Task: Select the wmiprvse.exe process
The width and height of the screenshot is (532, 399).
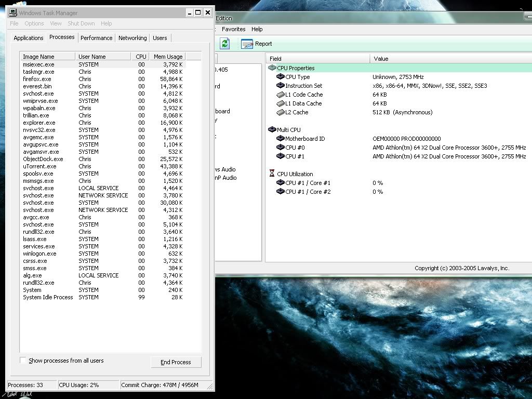Action: (103, 101)
